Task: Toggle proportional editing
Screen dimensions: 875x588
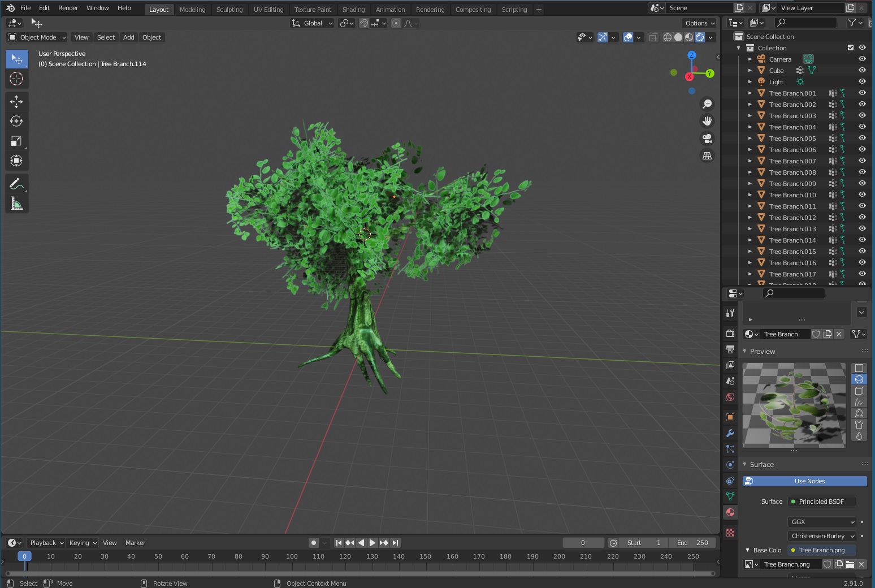Action: tap(396, 23)
